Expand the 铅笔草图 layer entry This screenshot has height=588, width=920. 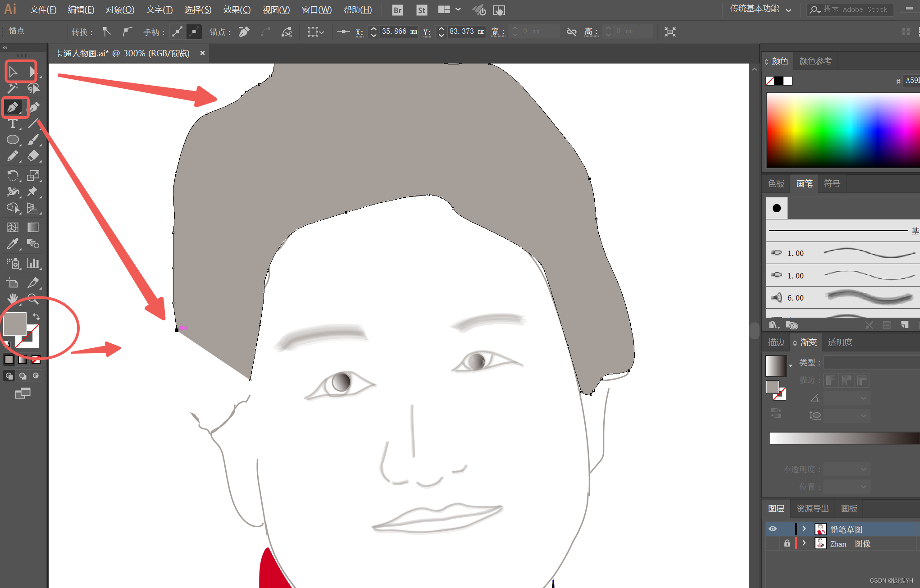tap(804, 529)
